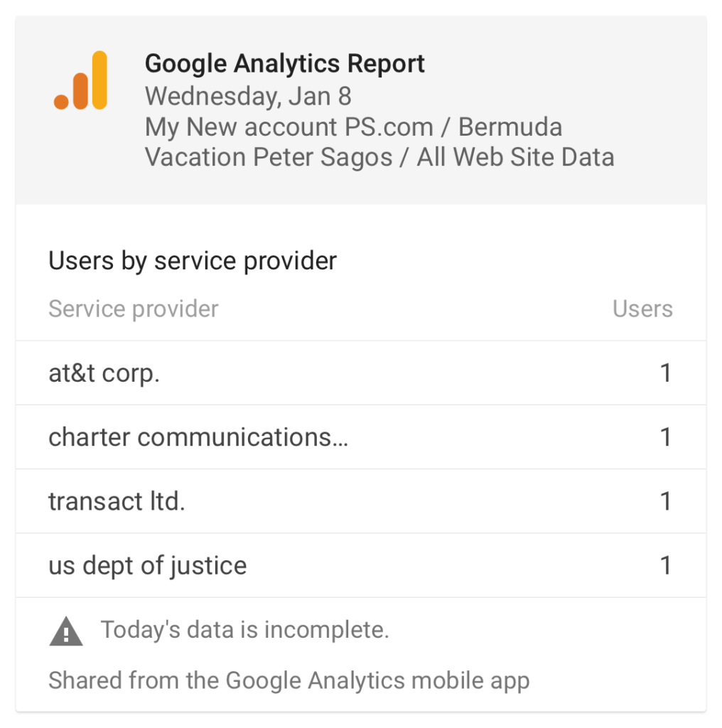Viewport: 722px width, 728px height.
Task: Select the Google Analytics Report title
Action: (x=284, y=63)
